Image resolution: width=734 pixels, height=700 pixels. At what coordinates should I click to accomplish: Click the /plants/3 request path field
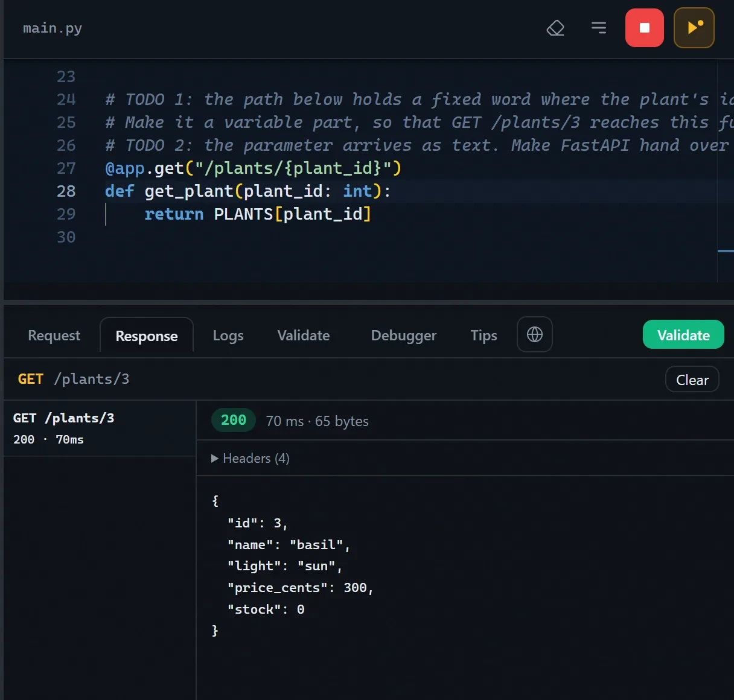pyautogui.click(x=91, y=379)
